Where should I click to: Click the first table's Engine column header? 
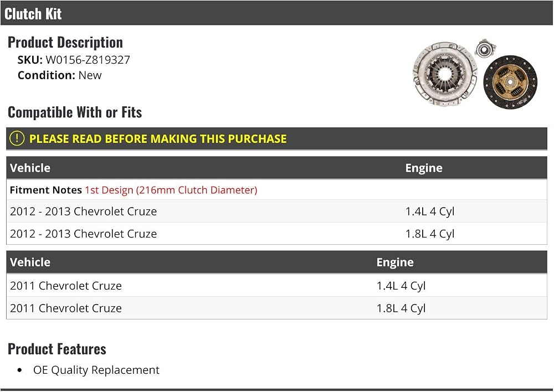tap(424, 168)
